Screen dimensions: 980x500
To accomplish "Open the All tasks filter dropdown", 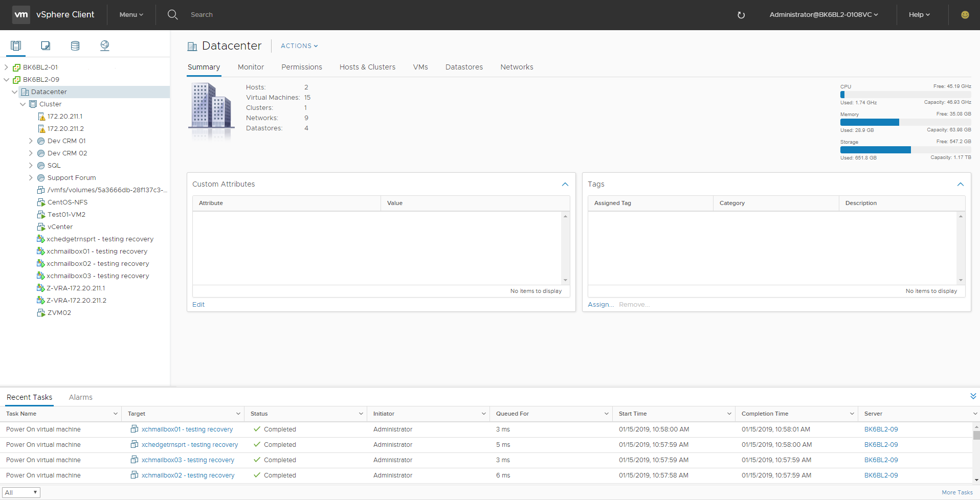I will [21, 492].
